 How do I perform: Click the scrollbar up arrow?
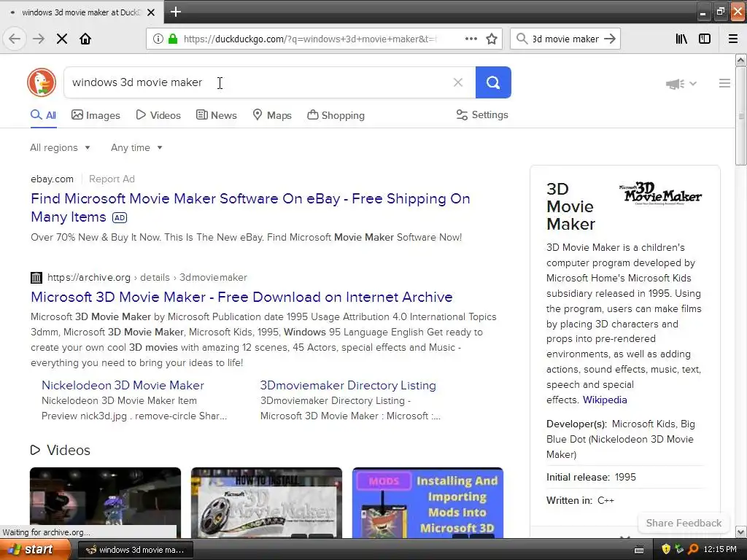coord(741,60)
